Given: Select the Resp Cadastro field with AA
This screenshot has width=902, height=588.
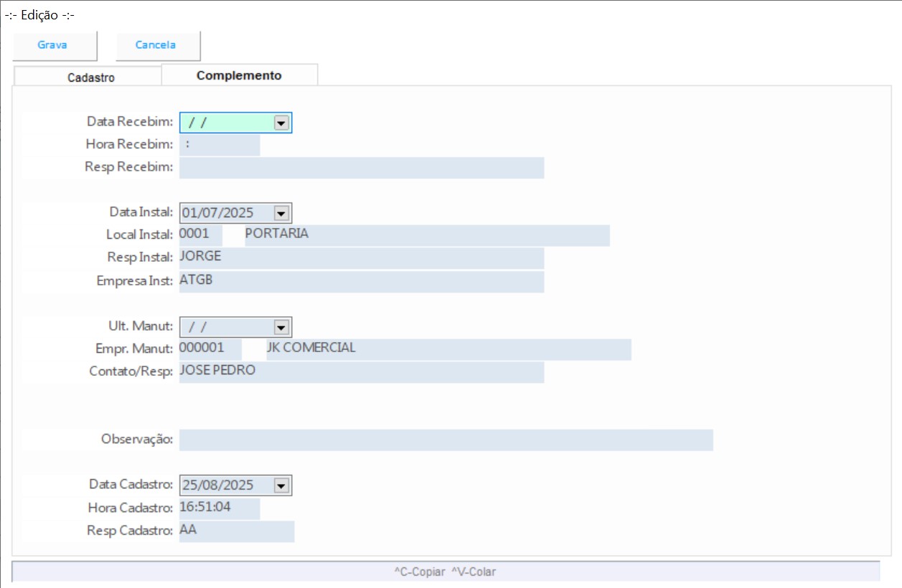Looking at the screenshot, I should click(x=236, y=531).
